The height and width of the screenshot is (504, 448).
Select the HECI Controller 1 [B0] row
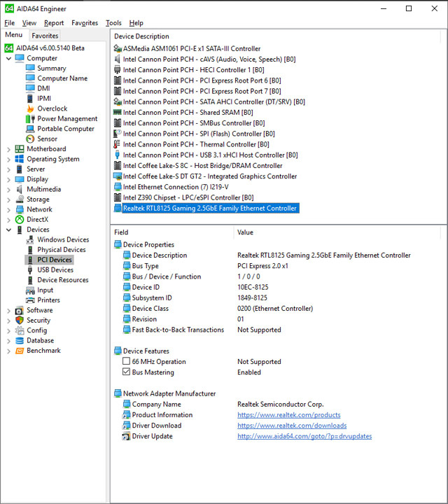tap(193, 70)
